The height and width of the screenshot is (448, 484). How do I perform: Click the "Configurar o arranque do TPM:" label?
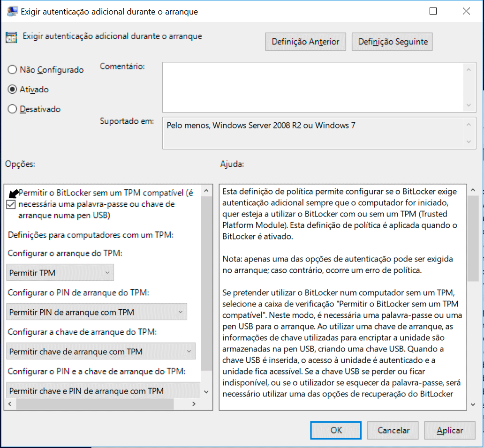click(x=65, y=253)
